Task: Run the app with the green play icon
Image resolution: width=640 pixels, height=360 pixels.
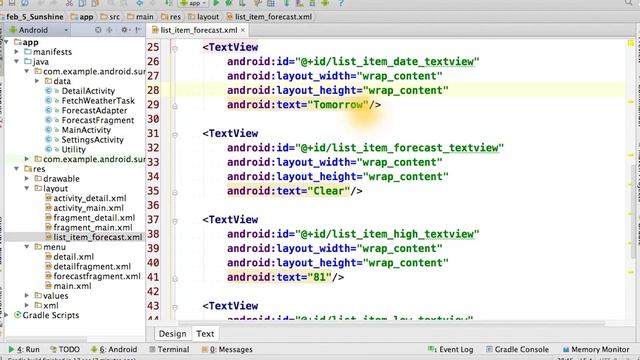Action: [x=216, y=3]
